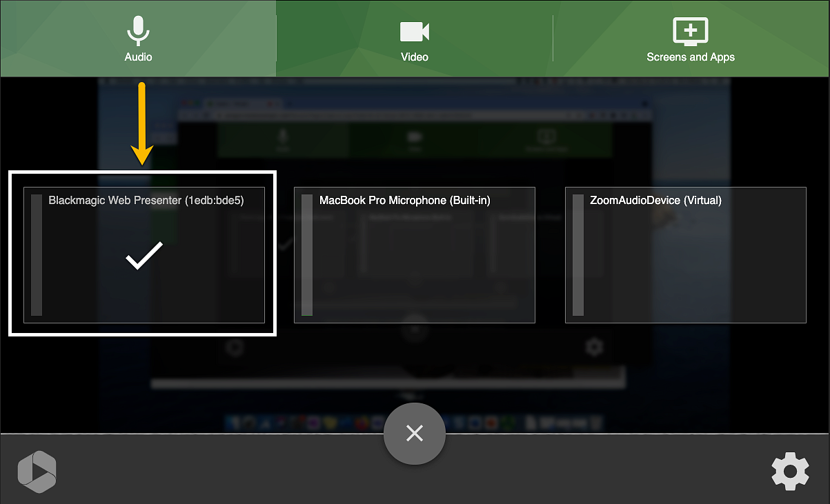Click the MacBook Pro Microphone level meter
The height and width of the screenshot is (504, 830).
(306, 255)
